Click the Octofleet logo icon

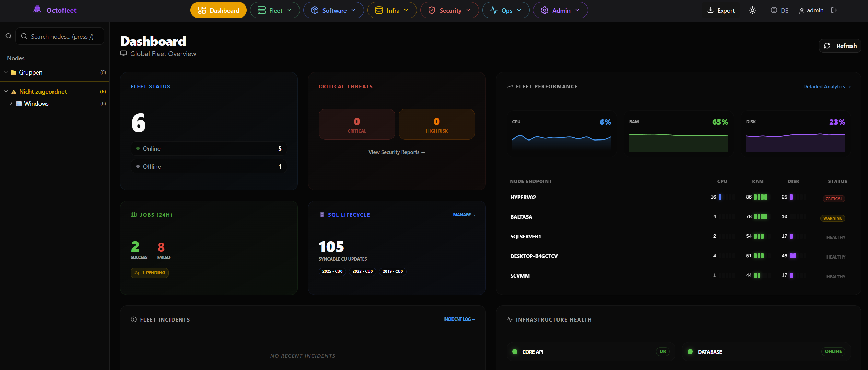[37, 10]
